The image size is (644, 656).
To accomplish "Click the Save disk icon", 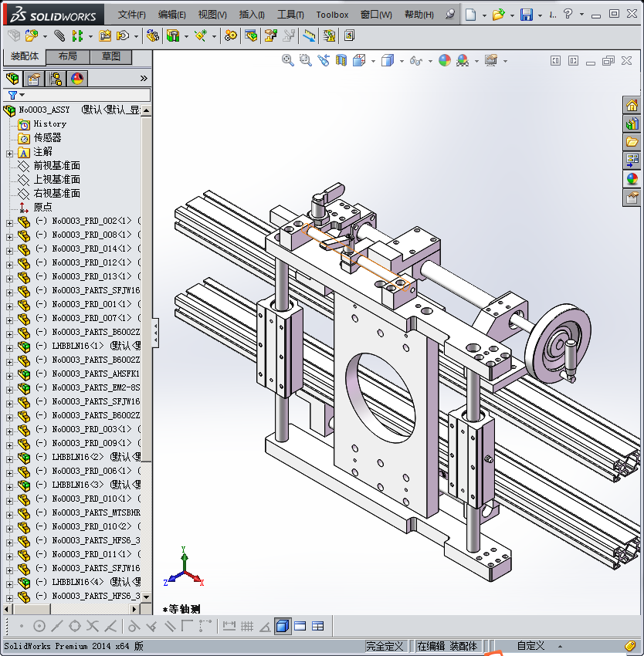I will click(x=526, y=15).
